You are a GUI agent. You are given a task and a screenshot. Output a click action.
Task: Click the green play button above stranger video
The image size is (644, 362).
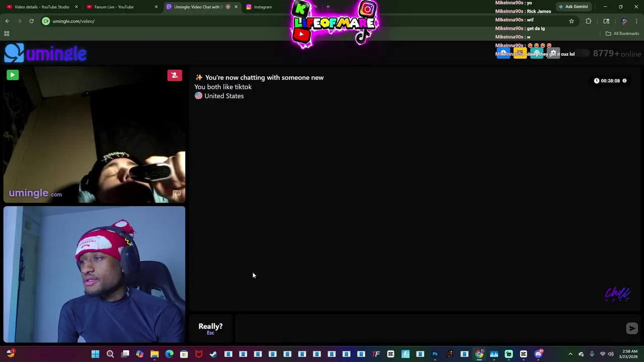pyautogui.click(x=13, y=75)
